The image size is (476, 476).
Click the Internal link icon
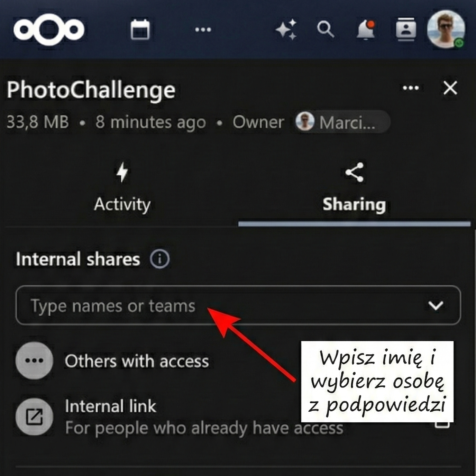[34, 416]
